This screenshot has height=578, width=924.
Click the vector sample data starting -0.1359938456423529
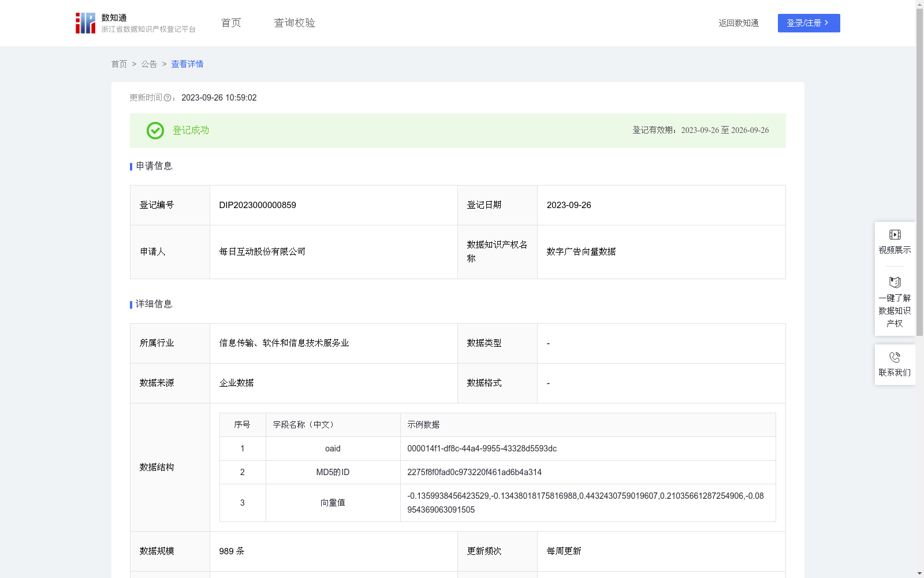pos(586,503)
